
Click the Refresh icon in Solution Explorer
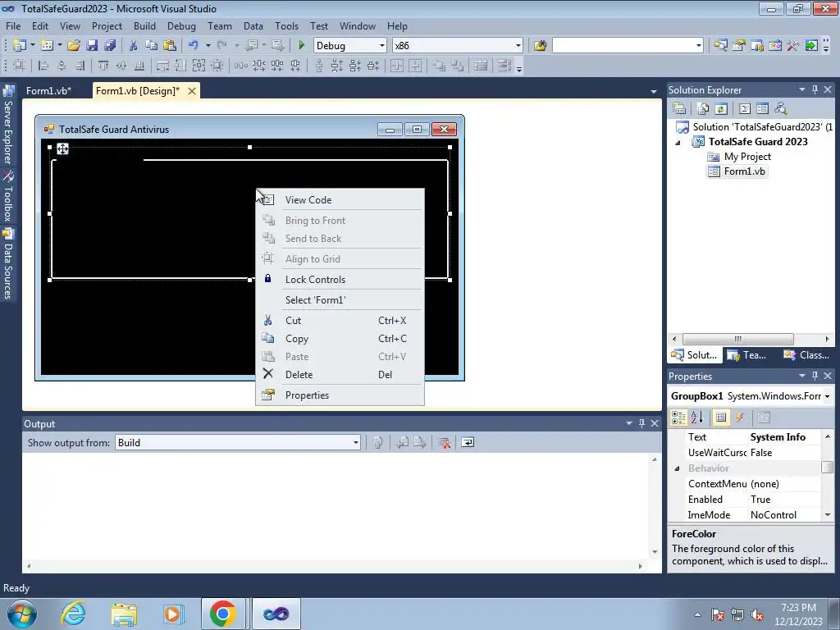pos(721,108)
